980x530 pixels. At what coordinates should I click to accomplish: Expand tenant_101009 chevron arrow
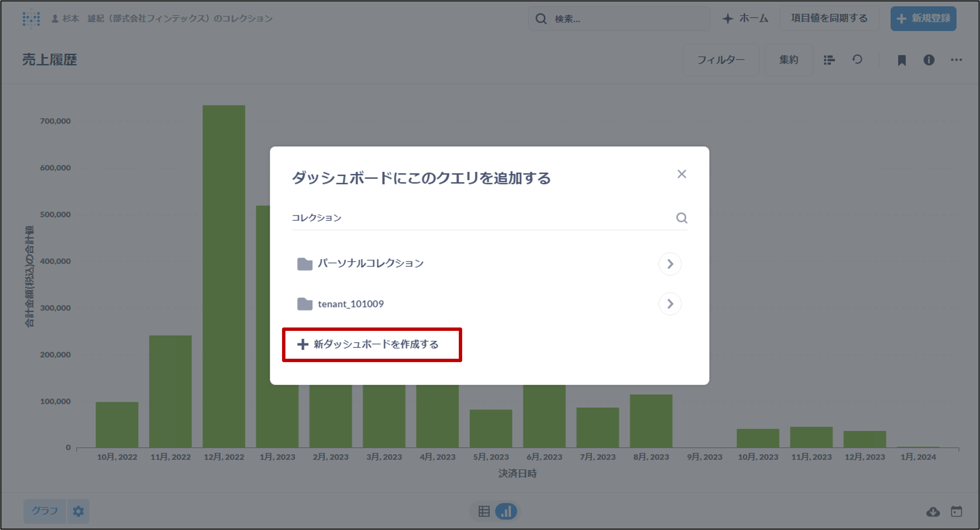[x=670, y=304]
